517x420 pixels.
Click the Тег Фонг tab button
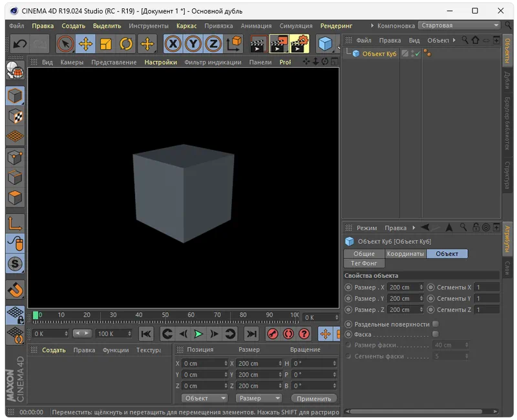pyautogui.click(x=364, y=264)
